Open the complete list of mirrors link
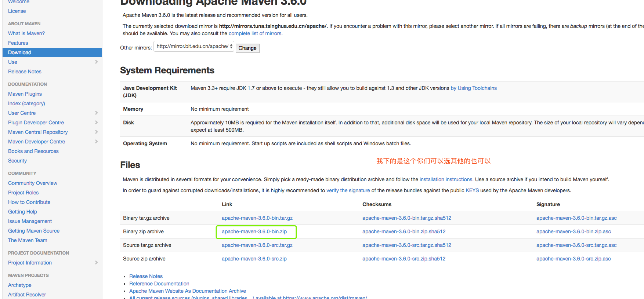 (x=256, y=33)
